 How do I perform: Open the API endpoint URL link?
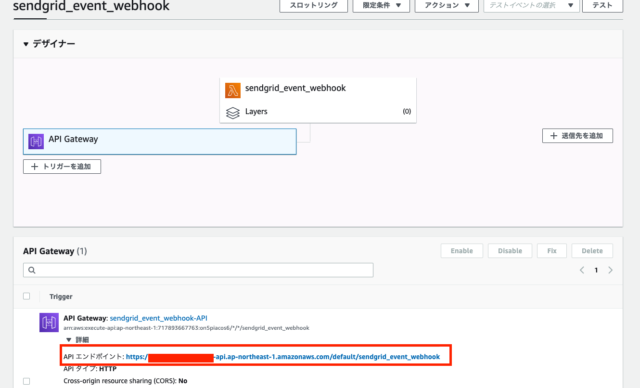click(x=283, y=357)
